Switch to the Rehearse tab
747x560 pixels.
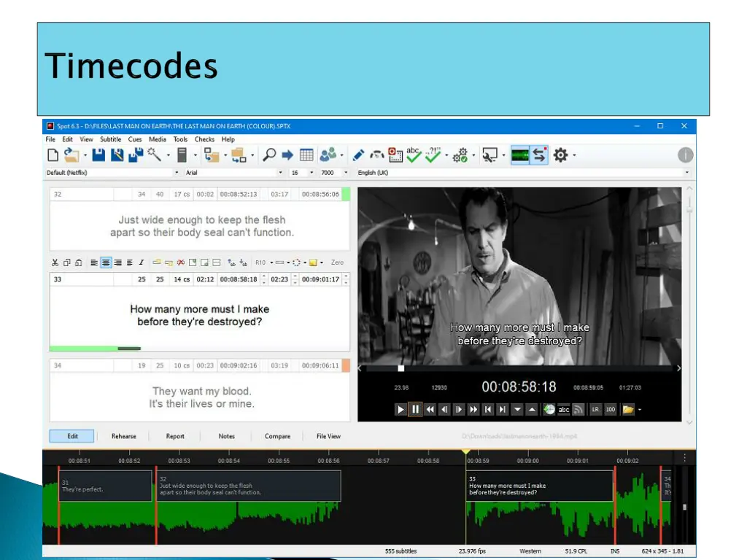(124, 436)
